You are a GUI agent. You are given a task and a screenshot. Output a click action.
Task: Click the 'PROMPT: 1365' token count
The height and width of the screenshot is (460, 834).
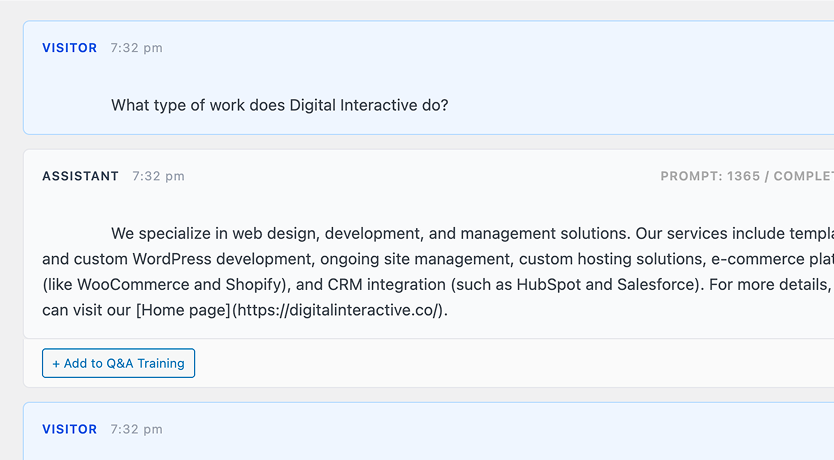tap(708, 176)
